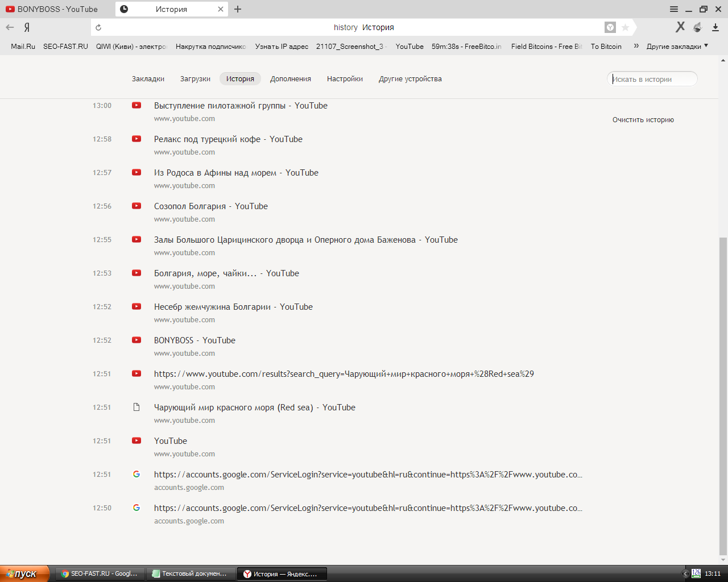Open Болгария, море, чайки entry
728x582 pixels.
click(x=226, y=273)
